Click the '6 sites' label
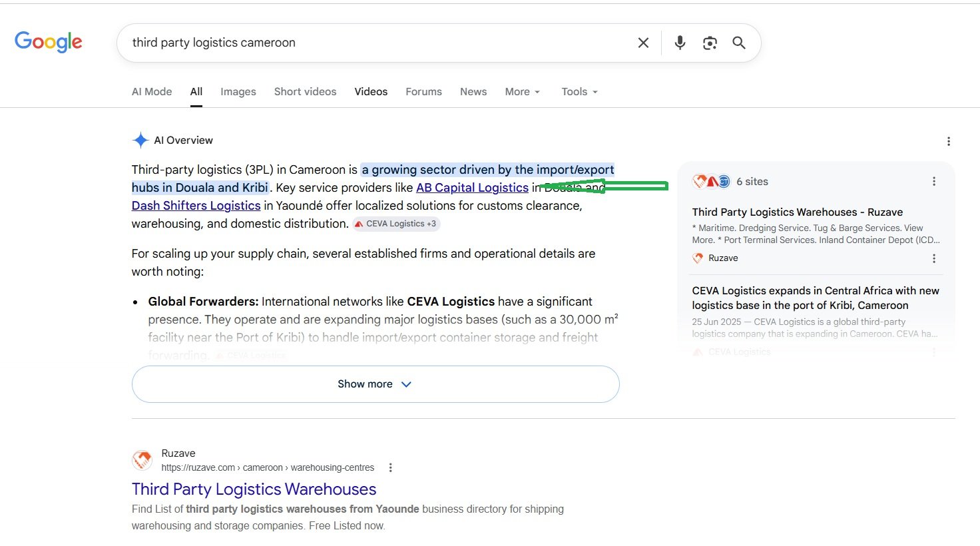This screenshot has height=546, width=980. click(x=752, y=181)
